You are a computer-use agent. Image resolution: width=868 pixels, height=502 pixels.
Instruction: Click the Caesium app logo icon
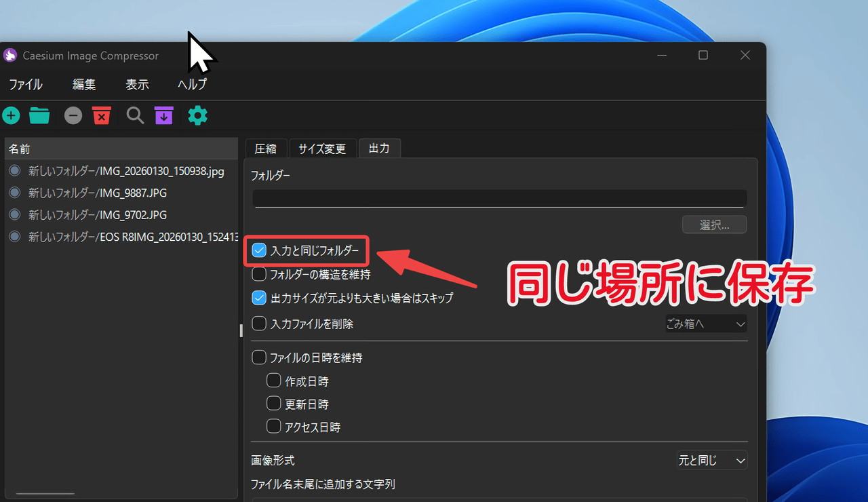pyautogui.click(x=9, y=55)
